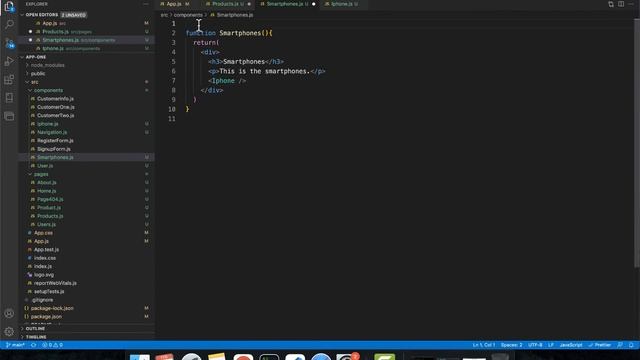Click the Prettier status bar item

tap(600, 345)
